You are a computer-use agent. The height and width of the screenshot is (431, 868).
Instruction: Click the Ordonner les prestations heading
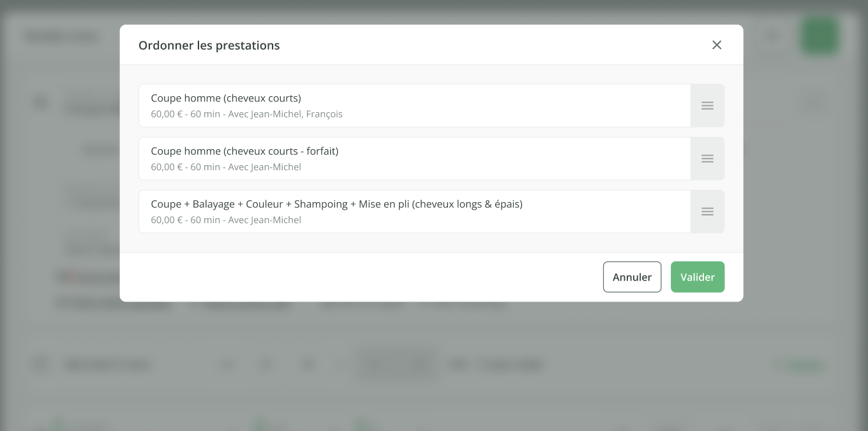(209, 45)
